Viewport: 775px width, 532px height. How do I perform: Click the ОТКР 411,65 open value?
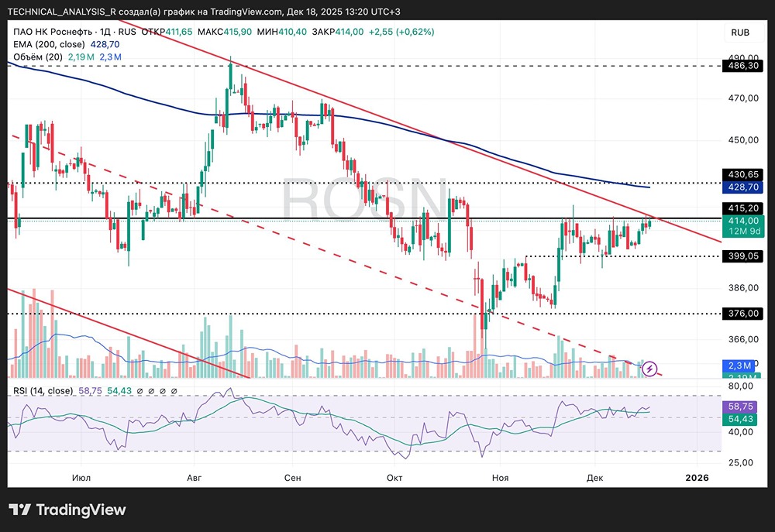(167, 32)
